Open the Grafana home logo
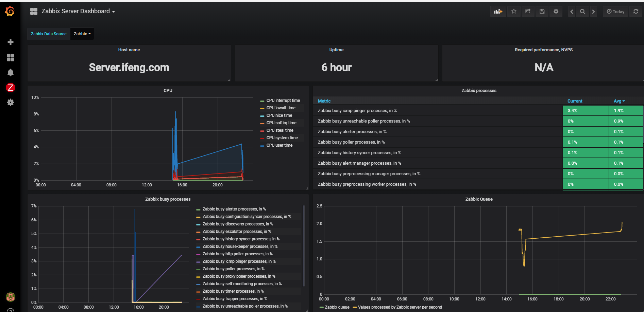This screenshot has height=312, width=644. coord(10,11)
